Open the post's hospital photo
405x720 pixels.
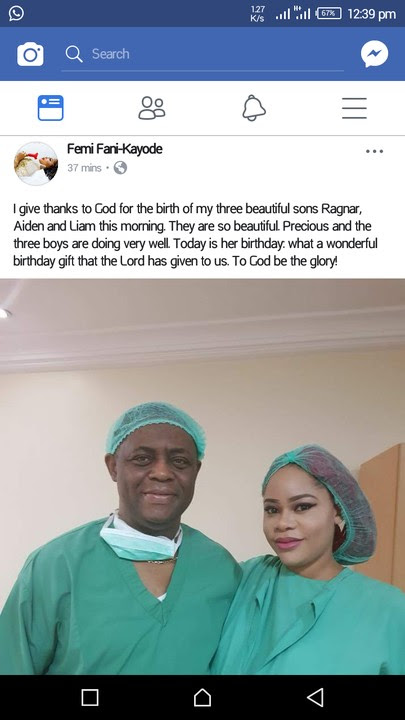202,476
